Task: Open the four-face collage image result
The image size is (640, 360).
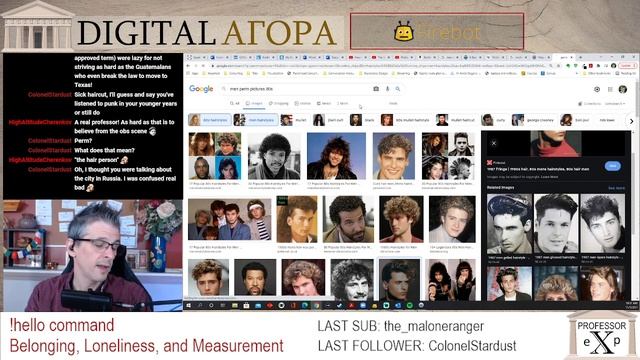Action: (215, 156)
